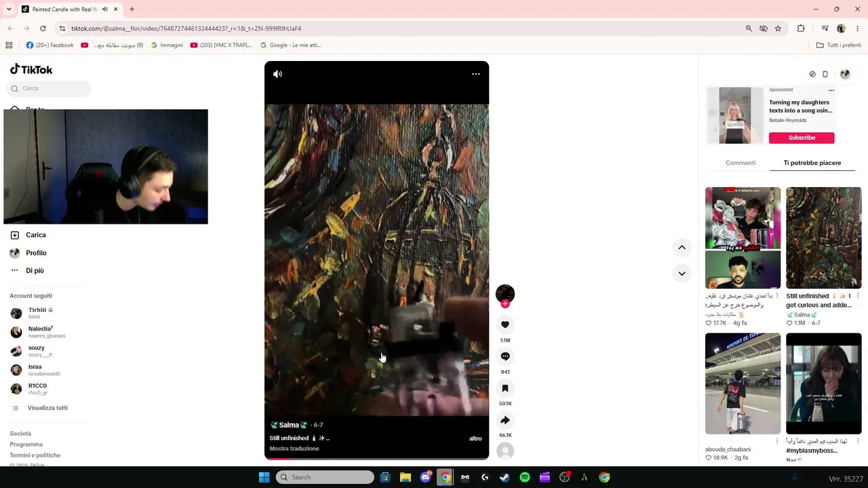Click the crossed-eye tracking protection icon
Viewport: 868px width, 488px height.
point(764,28)
